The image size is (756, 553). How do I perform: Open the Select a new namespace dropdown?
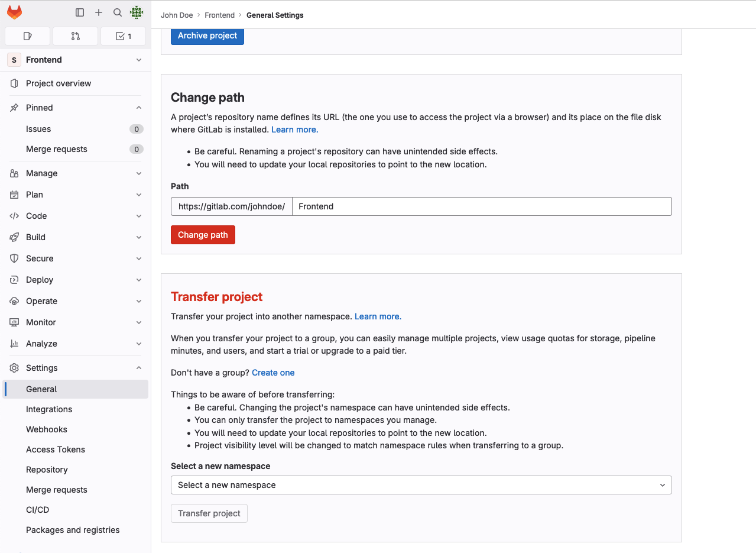coord(421,485)
